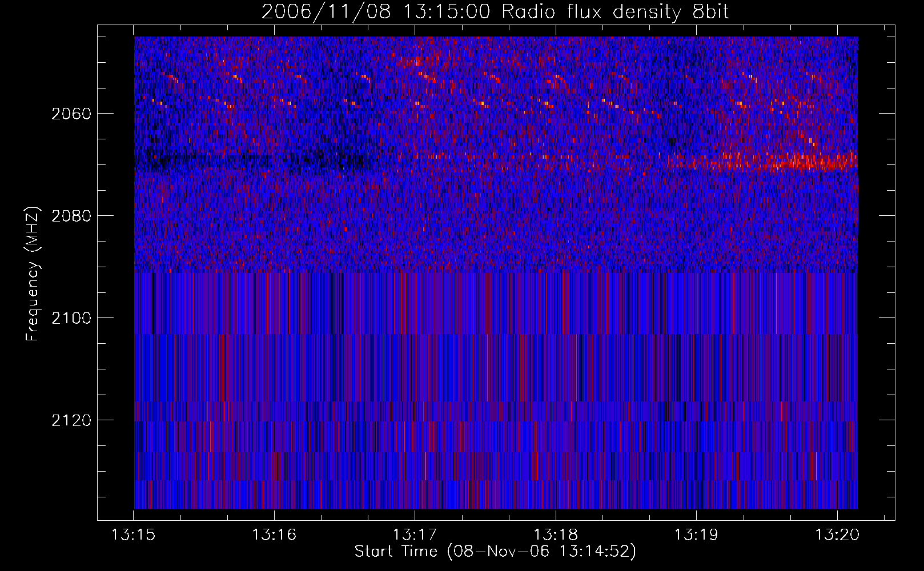Select the 2100 frequency tick label
The width and height of the screenshot is (924, 571).
tap(71, 318)
